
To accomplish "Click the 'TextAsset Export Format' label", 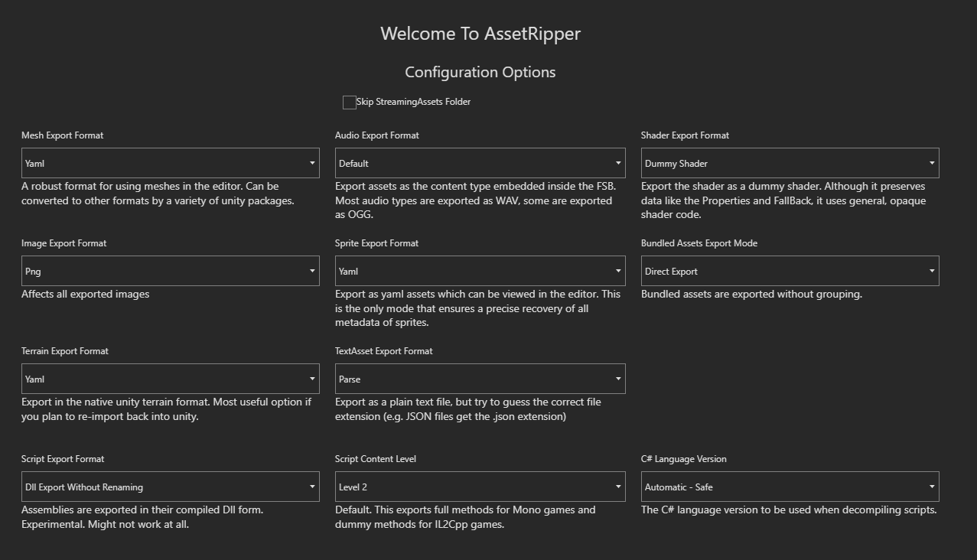I will coord(384,351).
